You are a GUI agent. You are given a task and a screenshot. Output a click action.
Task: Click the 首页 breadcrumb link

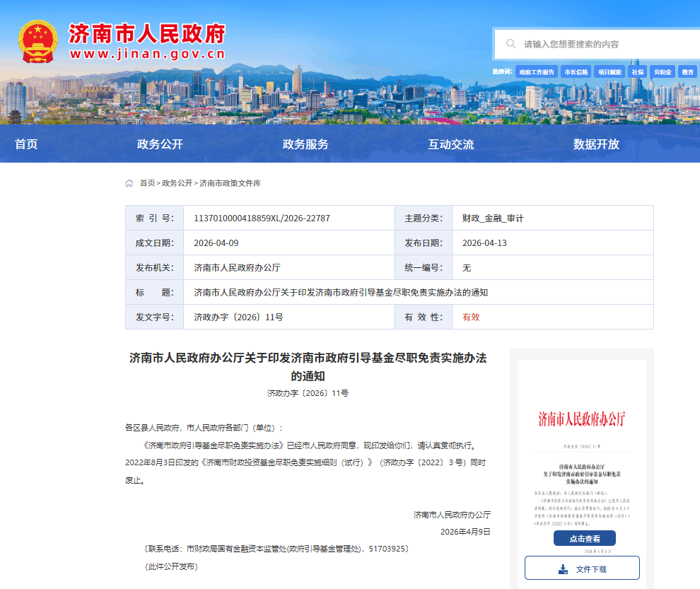147,183
